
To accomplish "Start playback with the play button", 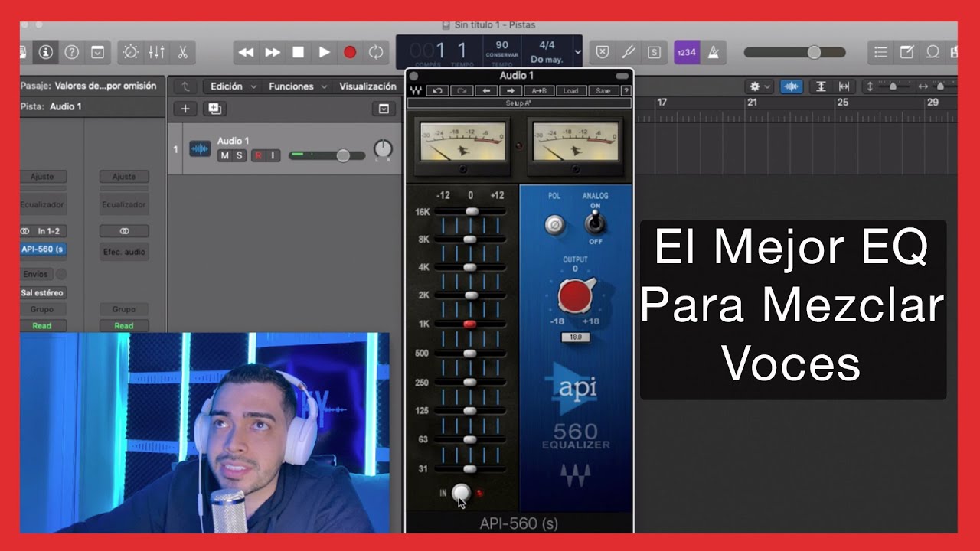I will [325, 52].
